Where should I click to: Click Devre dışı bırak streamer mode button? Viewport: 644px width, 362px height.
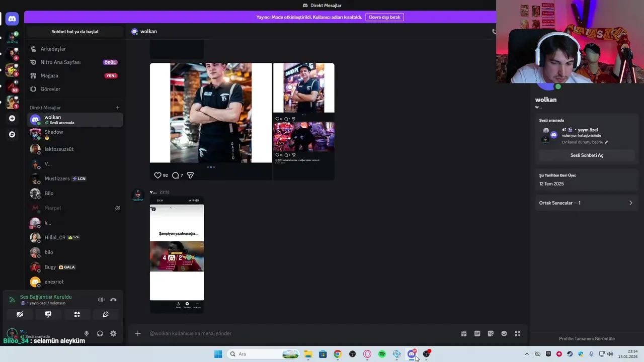pos(384,17)
